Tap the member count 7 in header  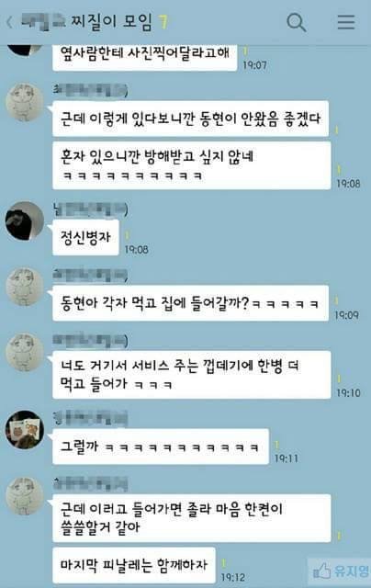(x=163, y=22)
